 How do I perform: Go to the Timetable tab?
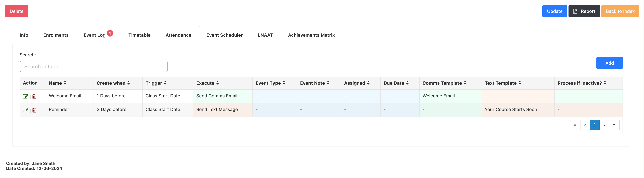(x=140, y=35)
